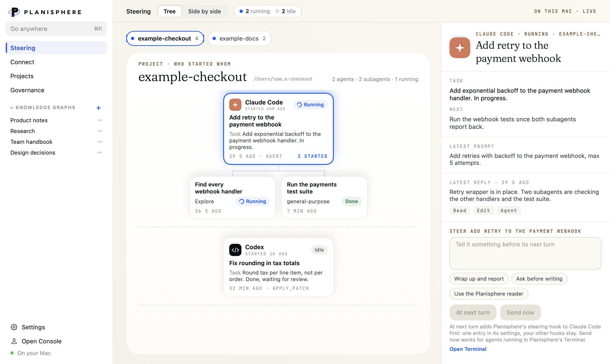
Task: Click the Claude Code icon in tree card
Action: pos(235,105)
